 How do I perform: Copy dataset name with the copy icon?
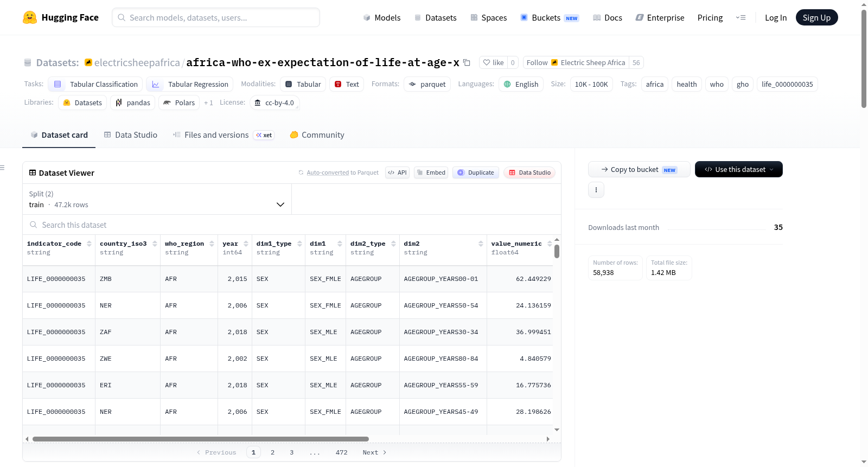[x=467, y=62]
